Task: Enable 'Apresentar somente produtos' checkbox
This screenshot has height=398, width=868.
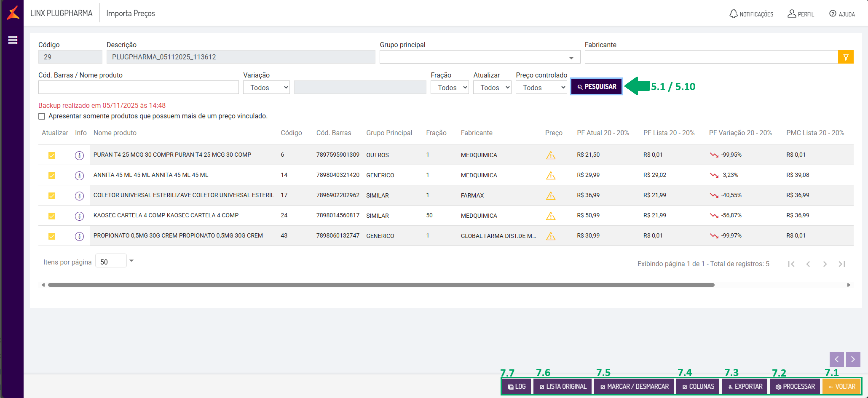Action: (x=42, y=116)
